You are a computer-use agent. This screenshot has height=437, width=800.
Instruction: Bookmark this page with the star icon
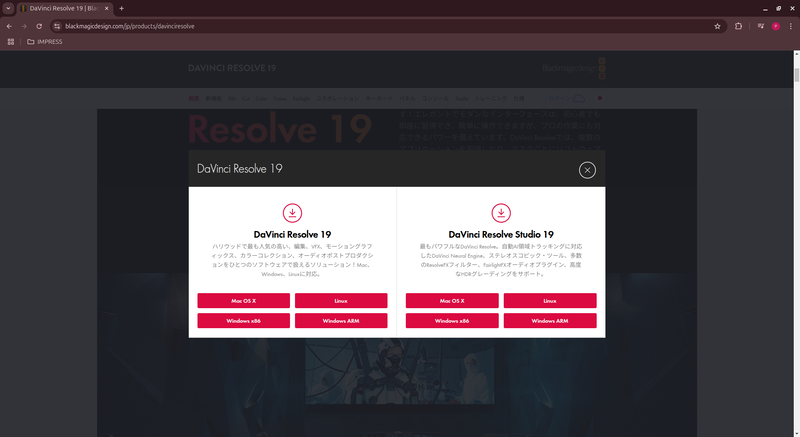pyautogui.click(x=717, y=26)
